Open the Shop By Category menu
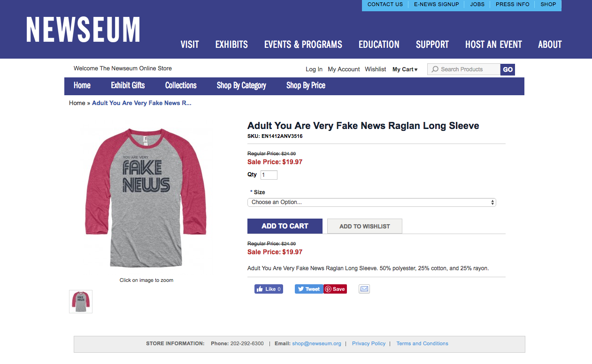592x364 pixels. 241,85
